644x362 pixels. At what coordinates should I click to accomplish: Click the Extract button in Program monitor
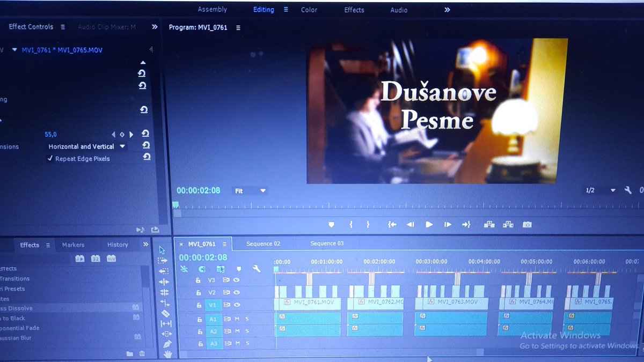pyautogui.click(x=508, y=225)
